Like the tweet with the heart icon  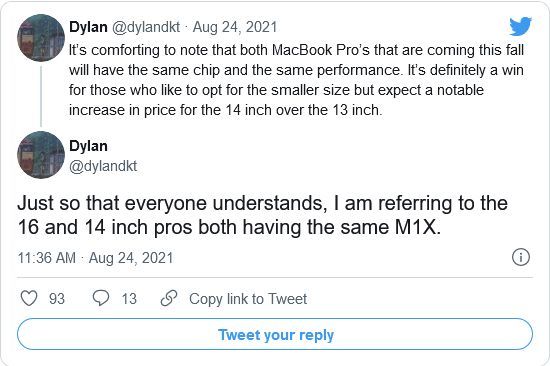[29, 298]
